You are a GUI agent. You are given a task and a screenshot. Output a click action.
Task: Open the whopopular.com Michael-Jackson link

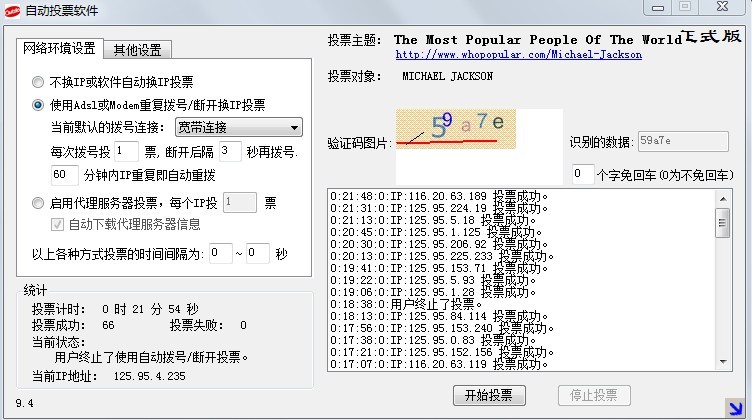point(518,55)
